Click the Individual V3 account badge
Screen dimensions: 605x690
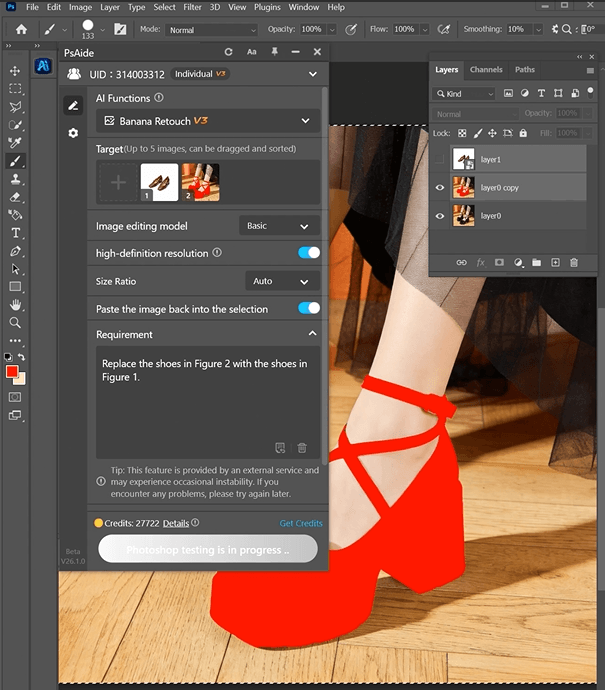(x=201, y=74)
